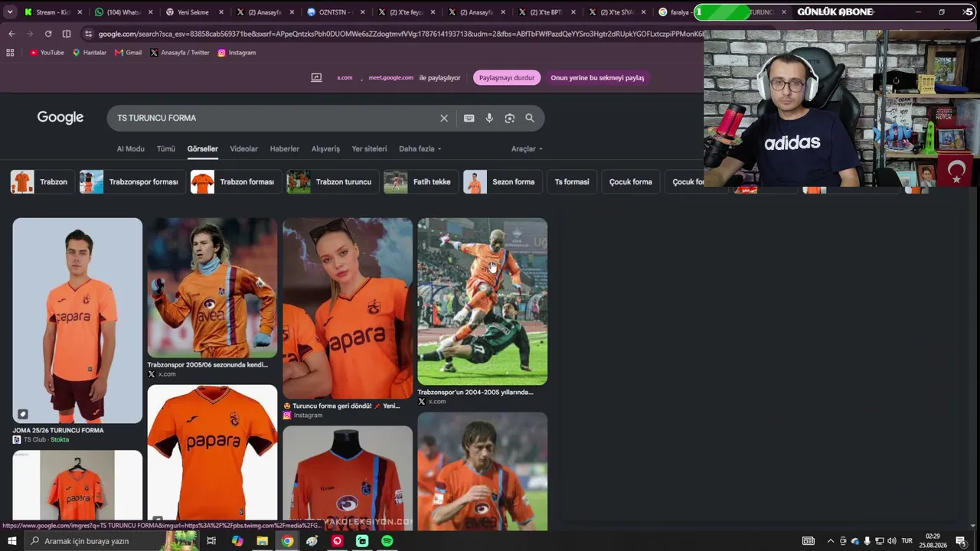The image size is (980, 551).
Task: Go back to the previous page
Action: click(x=11, y=34)
